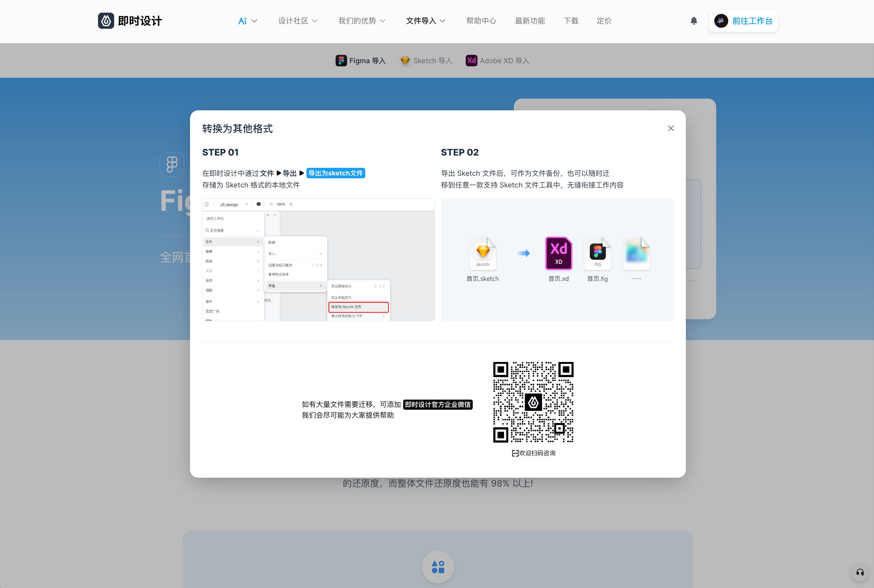
Task: Open the headset support icon
Action: click(x=860, y=572)
